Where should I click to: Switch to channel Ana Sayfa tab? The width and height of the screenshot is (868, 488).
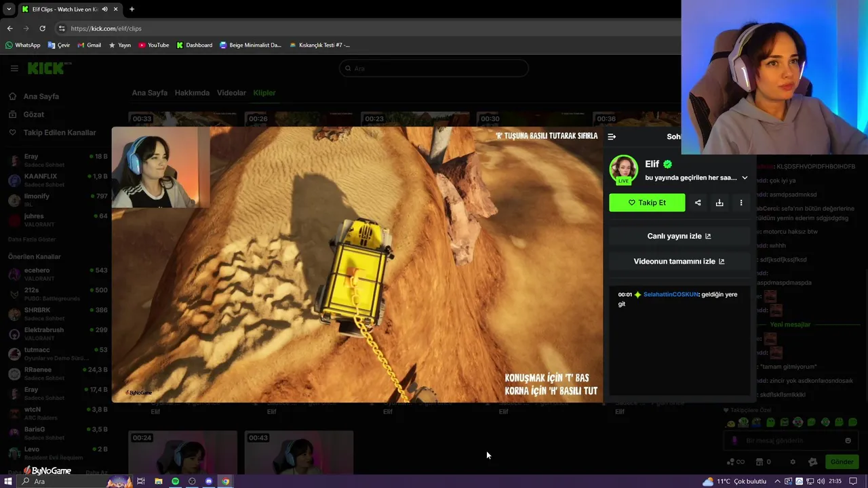click(149, 93)
